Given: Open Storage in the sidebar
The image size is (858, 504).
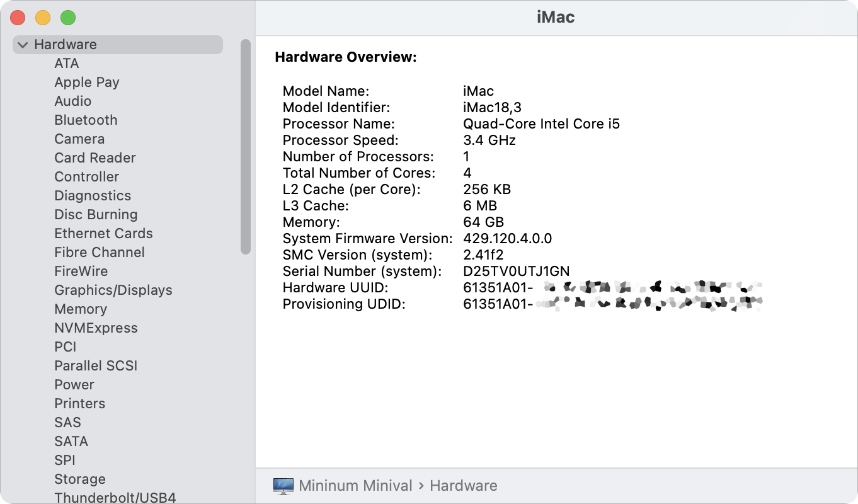Looking at the screenshot, I should tap(80, 479).
